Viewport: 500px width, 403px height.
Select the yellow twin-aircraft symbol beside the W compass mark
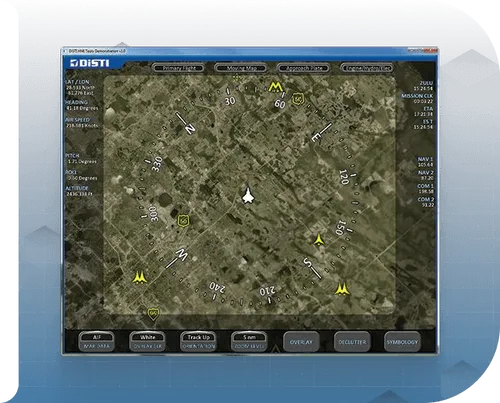click(x=139, y=278)
